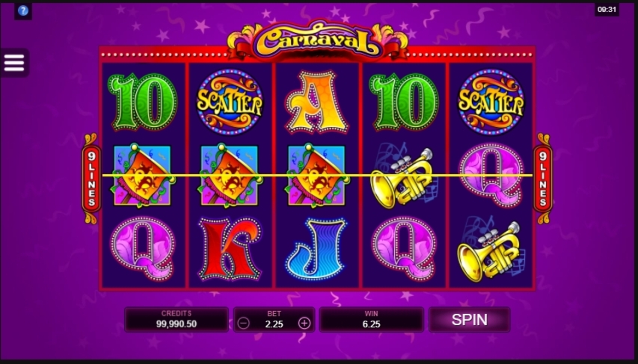
Task: Click the Scatter symbol on reel five
Action: 491,102
